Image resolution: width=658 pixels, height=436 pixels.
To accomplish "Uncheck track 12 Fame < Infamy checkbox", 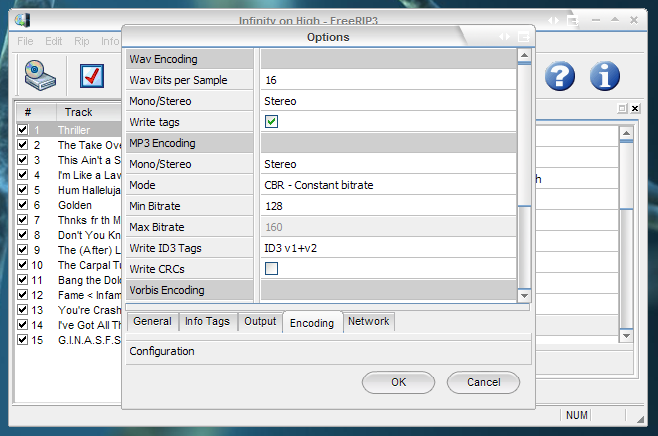I will 23,295.
